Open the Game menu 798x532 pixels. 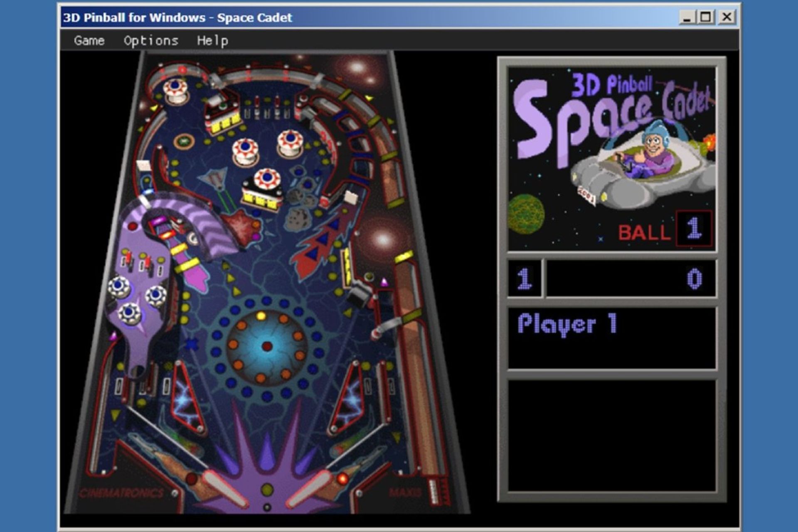pyautogui.click(x=89, y=40)
